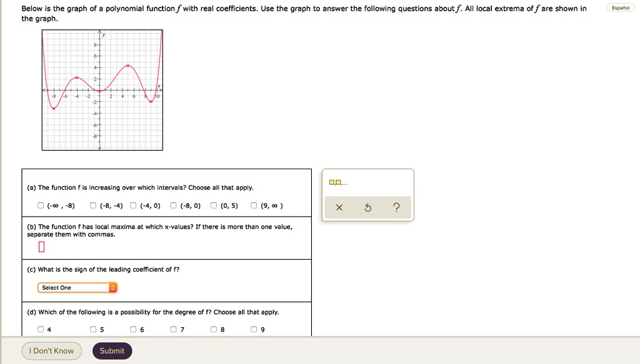Screen dimensions: 640x364
Task: Check degree possibility 9
Action: coord(253,329)
